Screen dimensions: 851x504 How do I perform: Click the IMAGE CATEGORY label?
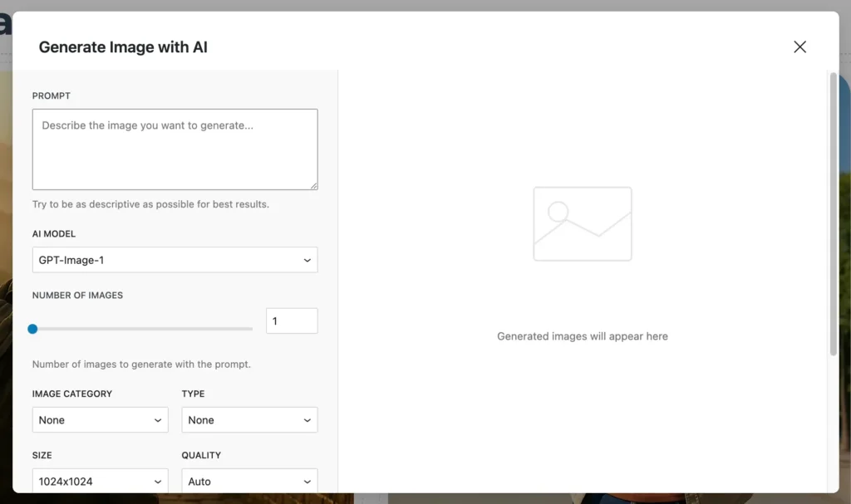pos(72,394)
